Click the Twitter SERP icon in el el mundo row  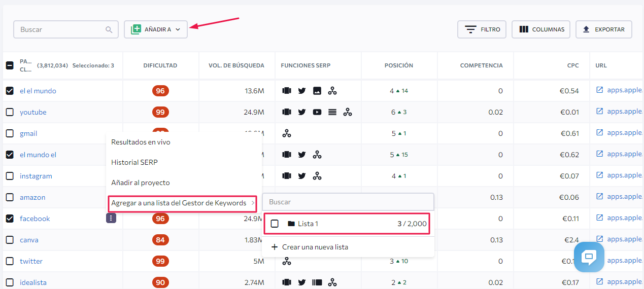click(x=302, y=91)
